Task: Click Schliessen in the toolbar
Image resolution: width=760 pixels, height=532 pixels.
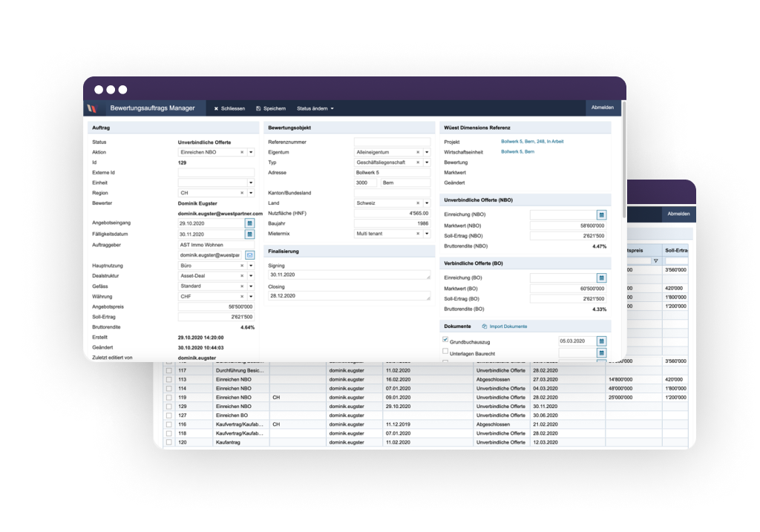Action: (229, 108)
